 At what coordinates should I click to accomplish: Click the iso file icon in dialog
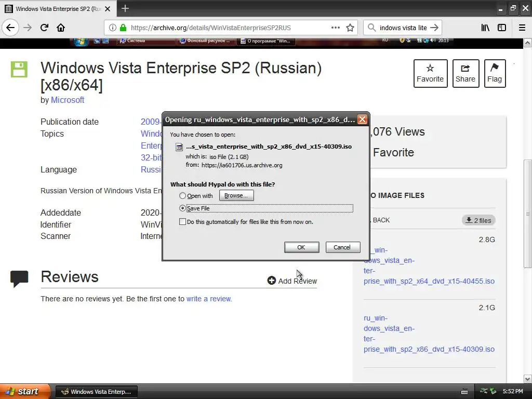pos(179,147)
